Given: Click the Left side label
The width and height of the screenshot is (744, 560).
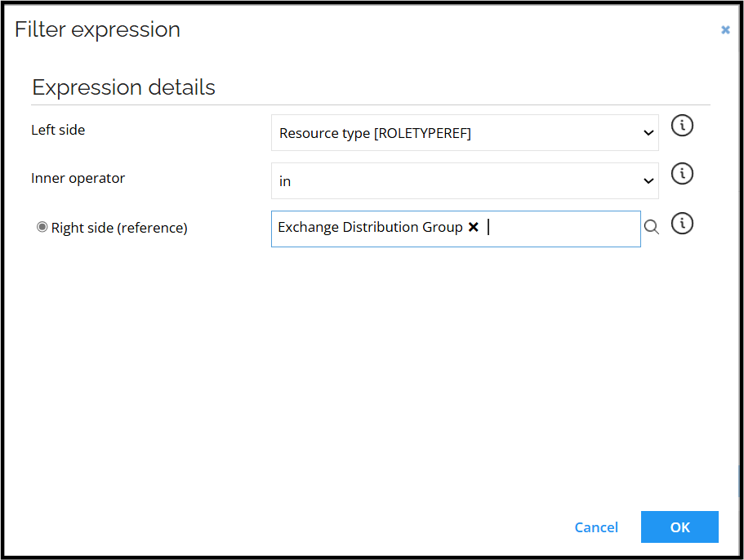Looking at the screenshot, I should 58,130.
